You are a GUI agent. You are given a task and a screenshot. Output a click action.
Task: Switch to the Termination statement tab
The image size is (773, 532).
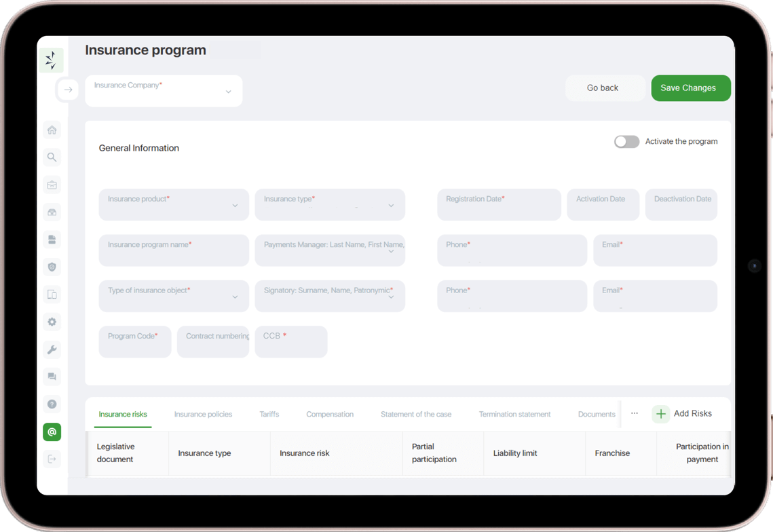(514, 414)
